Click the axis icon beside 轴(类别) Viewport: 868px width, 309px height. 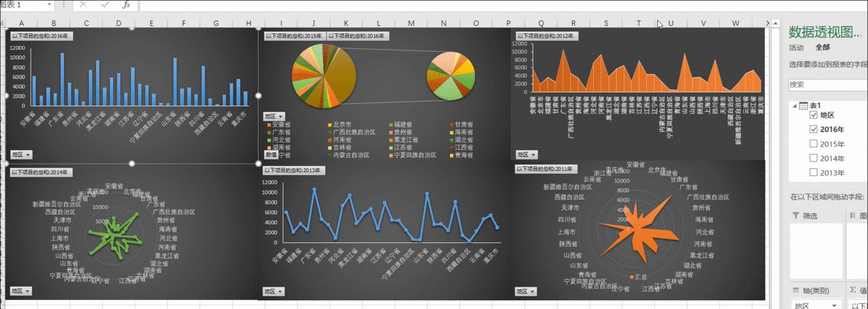(795, 291)
